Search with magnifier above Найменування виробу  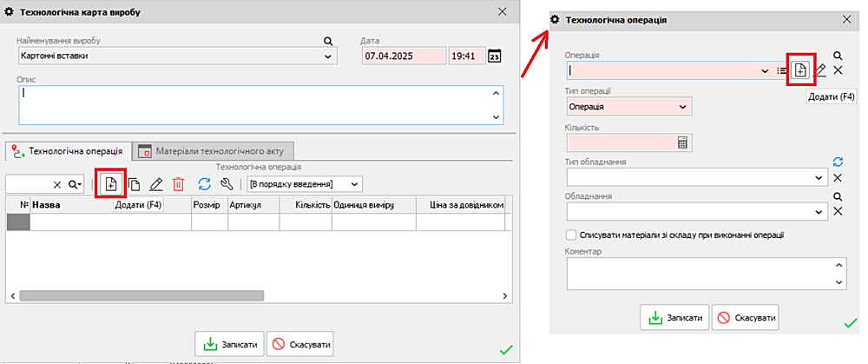pos(328,41)
